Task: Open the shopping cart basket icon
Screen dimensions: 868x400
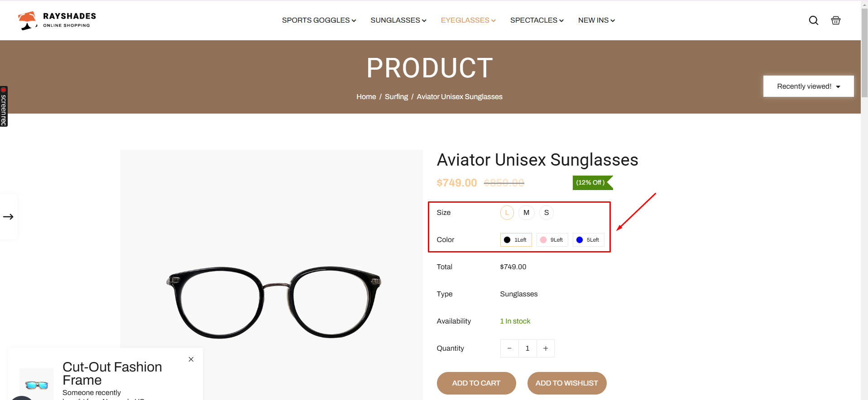Action: pos(835,20)
